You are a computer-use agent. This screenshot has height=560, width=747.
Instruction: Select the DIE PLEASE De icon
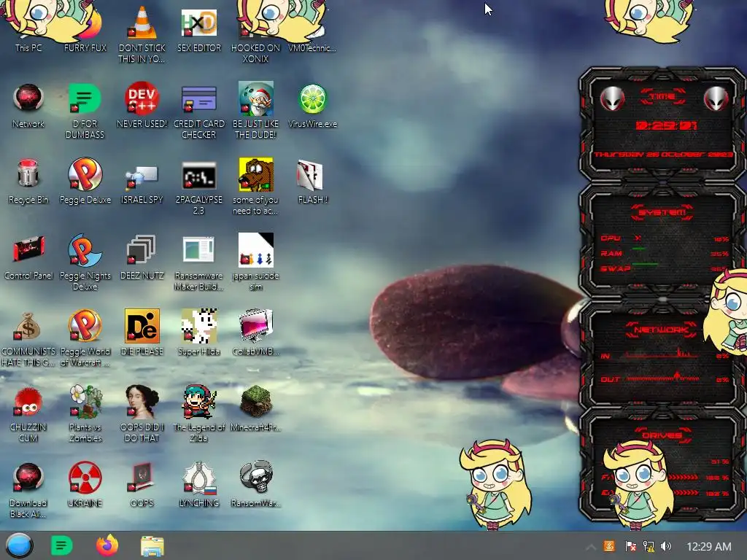click(x=142, y=333)
